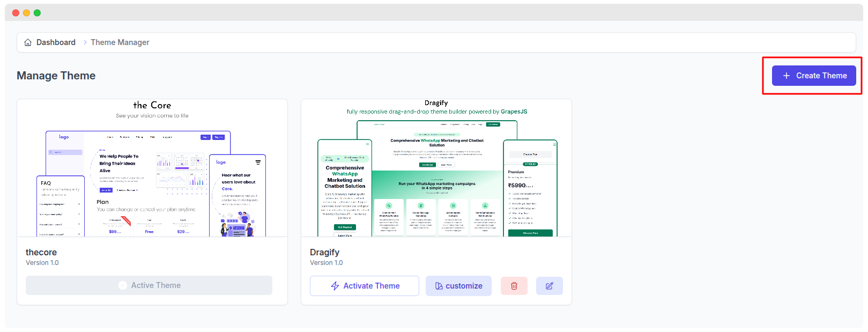The height and width of the screenshot is (332, 868).
Task: Delete the Dragify theme with the trash icon
Action: click(514, 286)
